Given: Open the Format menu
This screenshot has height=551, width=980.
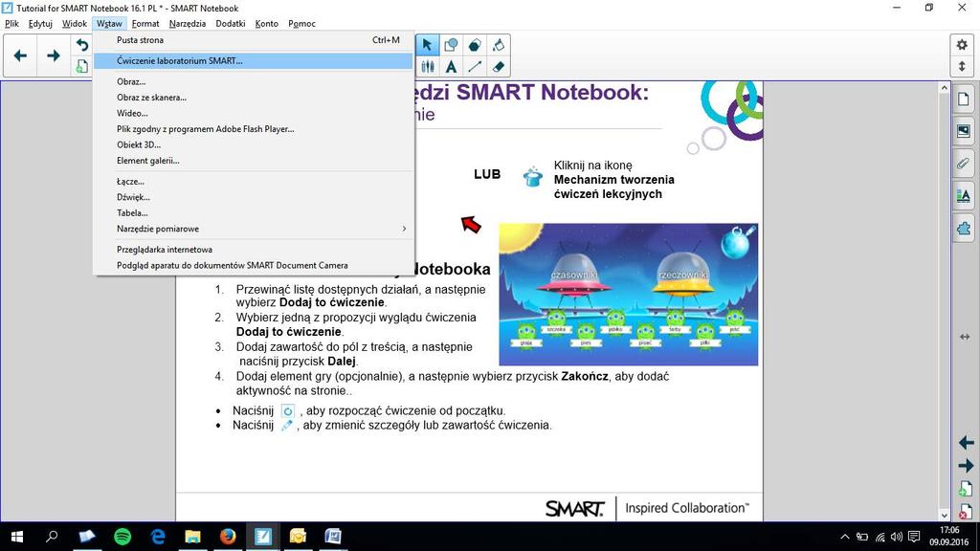Looking at the screenshot, I should [145, 24].
